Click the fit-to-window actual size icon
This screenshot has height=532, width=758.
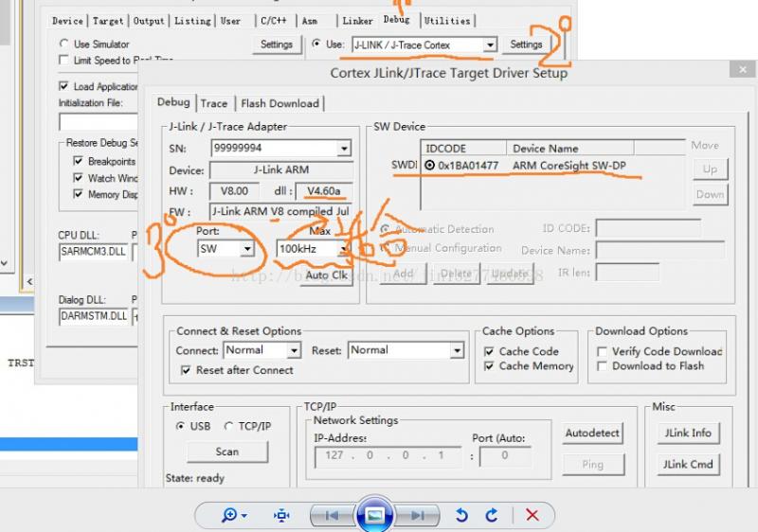pos(281,515)
